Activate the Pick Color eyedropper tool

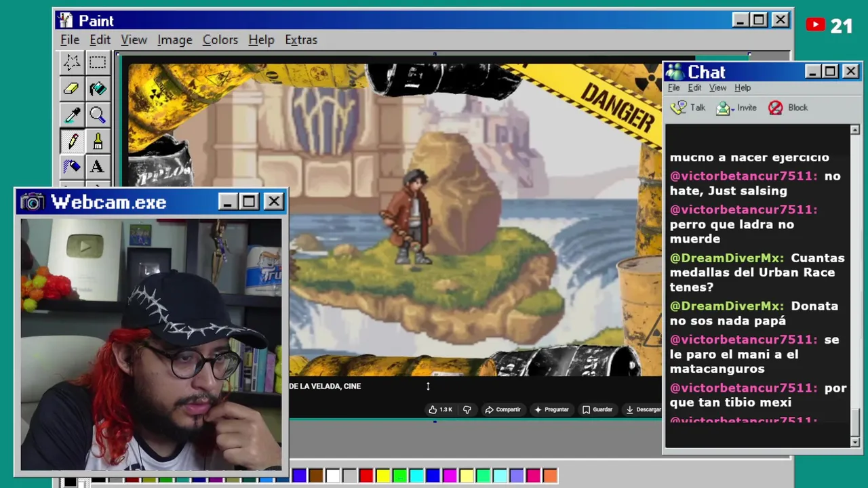pyautogui.click(x=72, y=115)
